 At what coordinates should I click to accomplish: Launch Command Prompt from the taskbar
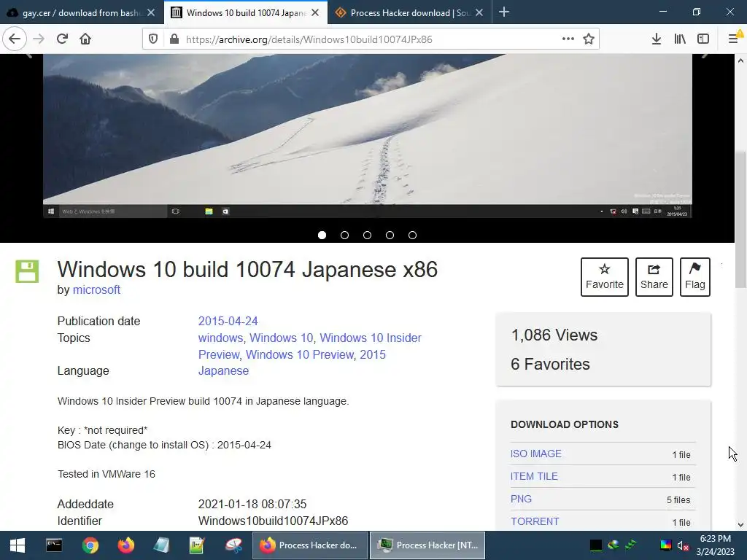point(54,545)
